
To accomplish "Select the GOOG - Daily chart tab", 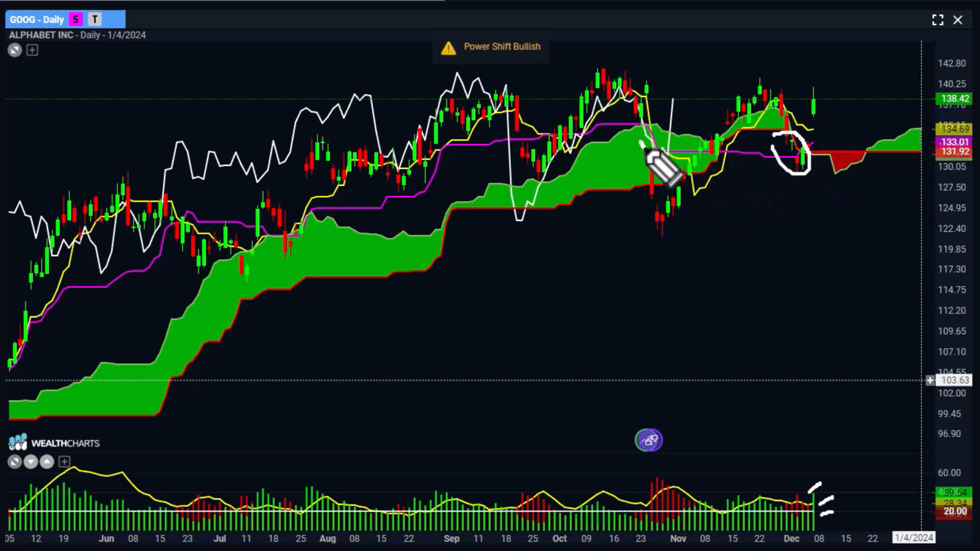I will point(65,19).
